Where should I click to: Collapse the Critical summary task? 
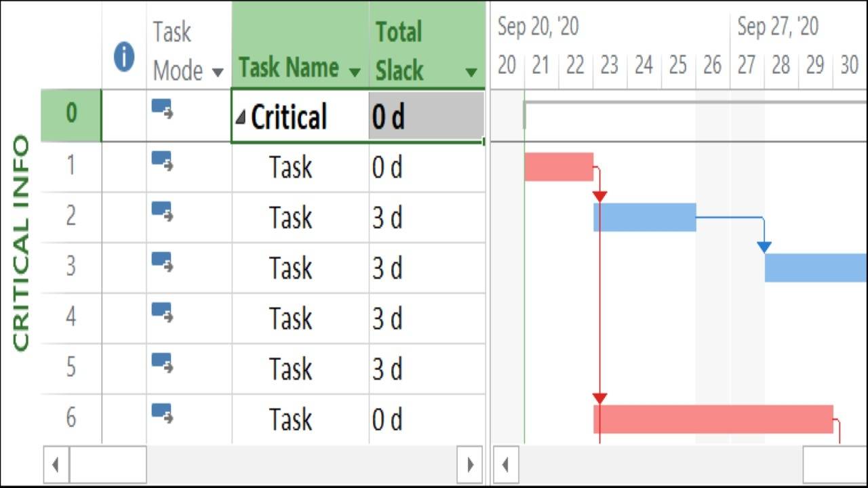click(241, 115)
